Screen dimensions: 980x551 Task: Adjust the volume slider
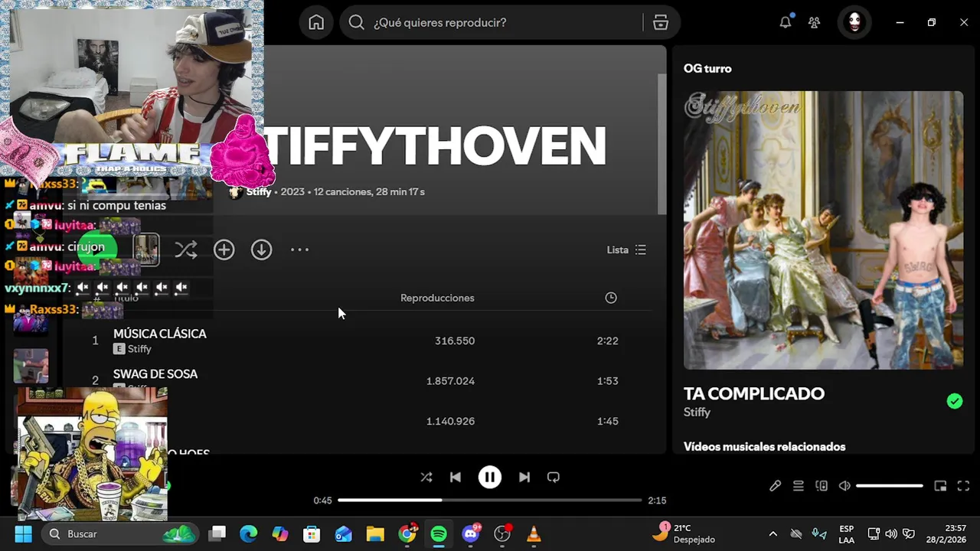[x=890, y=486]
